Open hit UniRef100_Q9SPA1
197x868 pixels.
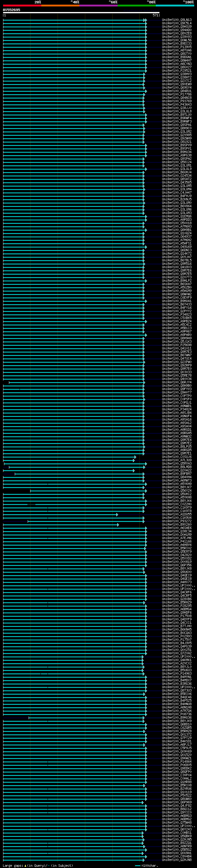coord(177,125)
